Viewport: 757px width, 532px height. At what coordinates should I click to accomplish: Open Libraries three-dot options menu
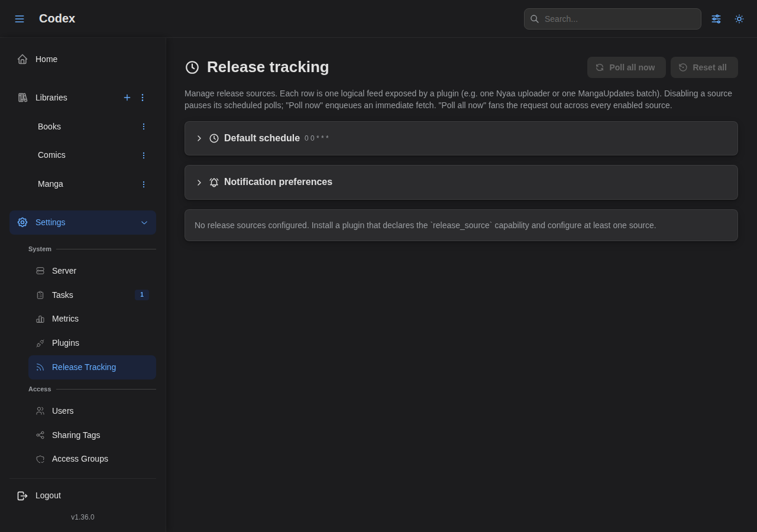point(143,98)
